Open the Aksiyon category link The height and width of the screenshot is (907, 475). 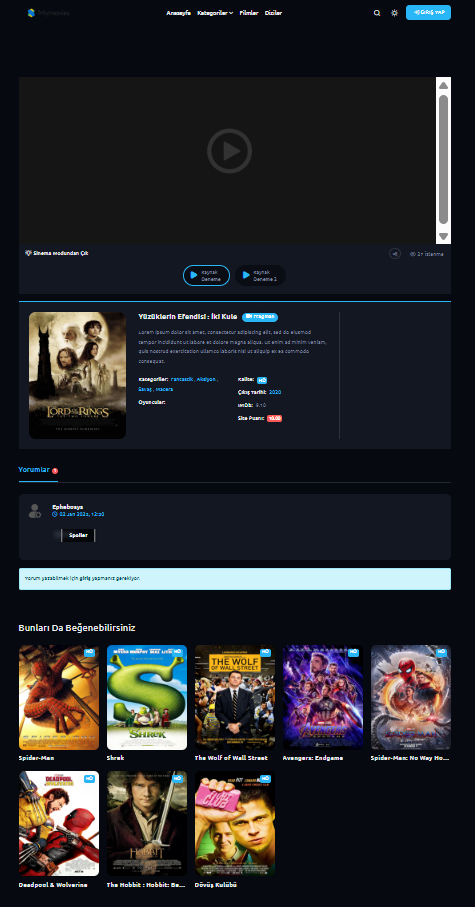pyautogui.click(x=205, y=379)
